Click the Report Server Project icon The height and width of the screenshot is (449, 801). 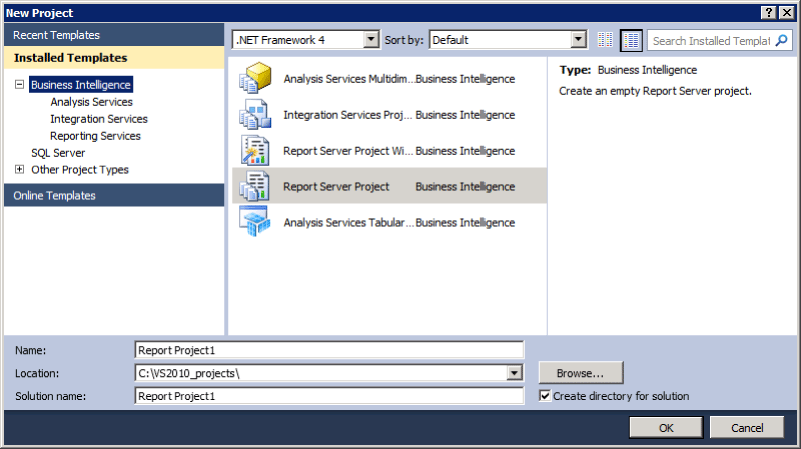(255, 186)
